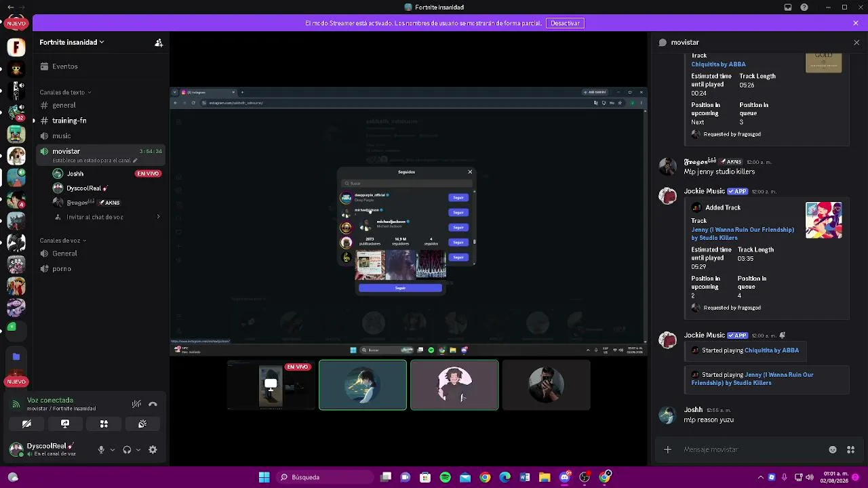Open the green download apps icon in server sidebar
The height and width of the screenshot is (488, 868).
[x=12, y=327]
